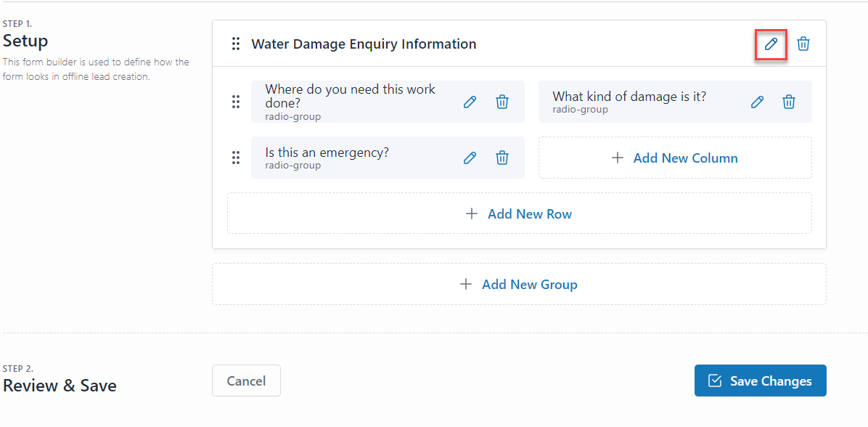Image resolution: width=868 pixels, height=427 pixels.
Task: Delete the Water Damage Enquiry Information group
Action: 803,44
